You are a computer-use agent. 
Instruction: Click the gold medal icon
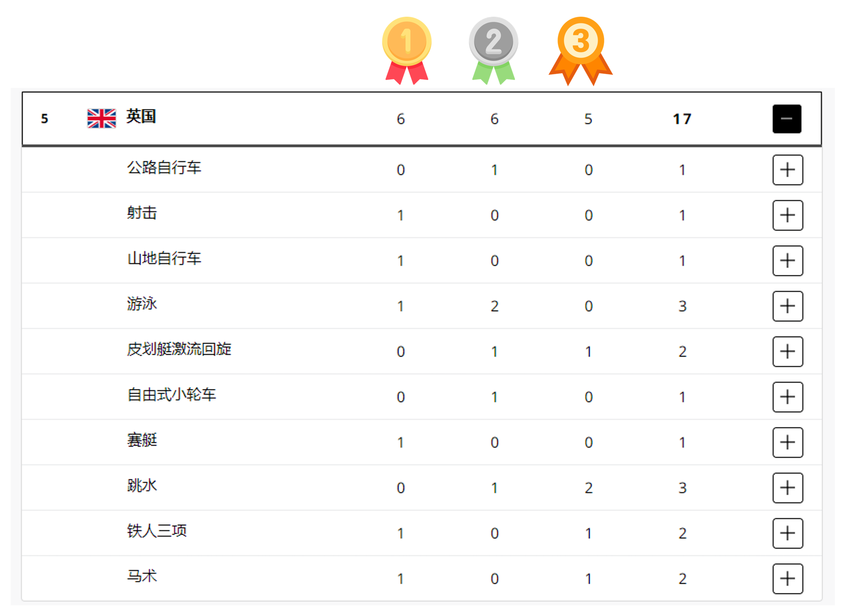click(407, 51)
